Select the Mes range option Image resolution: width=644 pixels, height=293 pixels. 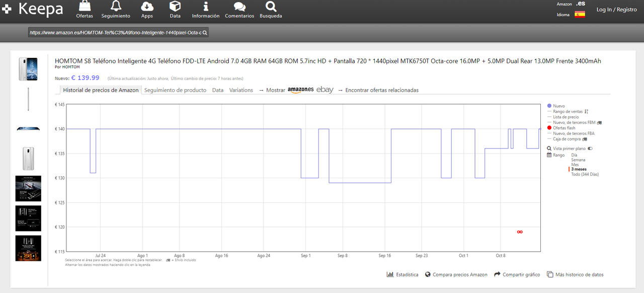click(575, 165)
